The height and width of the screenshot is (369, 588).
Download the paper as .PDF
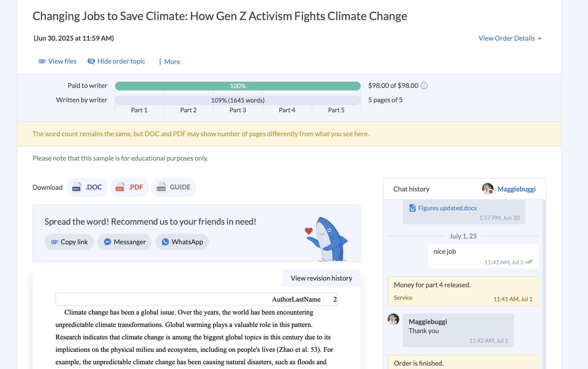coord(129,187)
